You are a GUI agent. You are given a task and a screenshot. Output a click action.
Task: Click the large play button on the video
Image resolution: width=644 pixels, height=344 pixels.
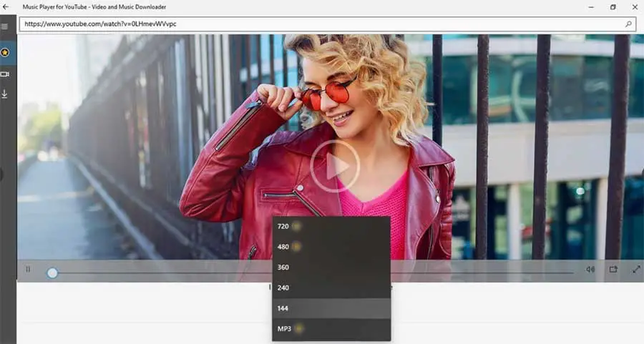(x=335, y=166)
